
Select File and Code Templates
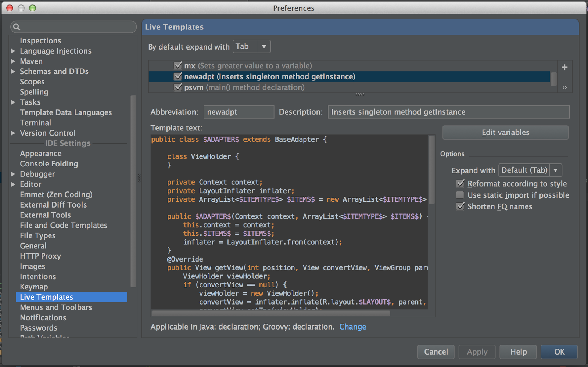63,225
